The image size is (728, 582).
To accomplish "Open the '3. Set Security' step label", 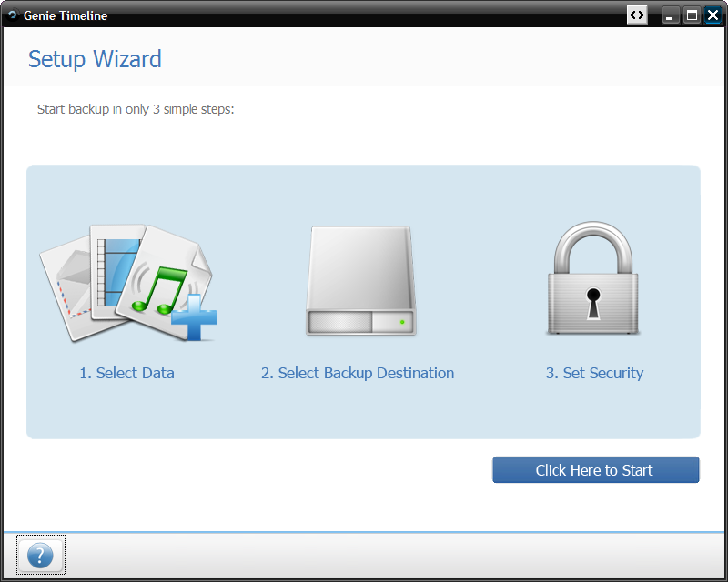I will tap(594, 373).
